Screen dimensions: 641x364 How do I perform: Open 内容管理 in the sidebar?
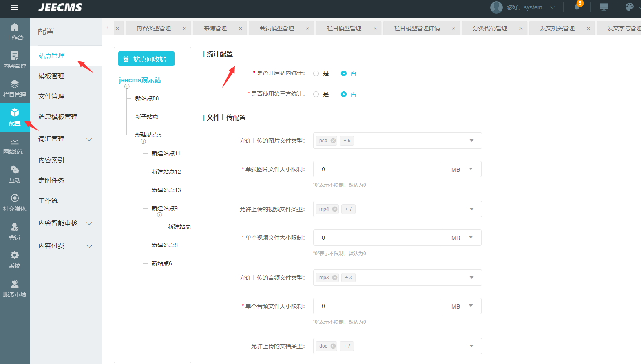coord(15,60)
